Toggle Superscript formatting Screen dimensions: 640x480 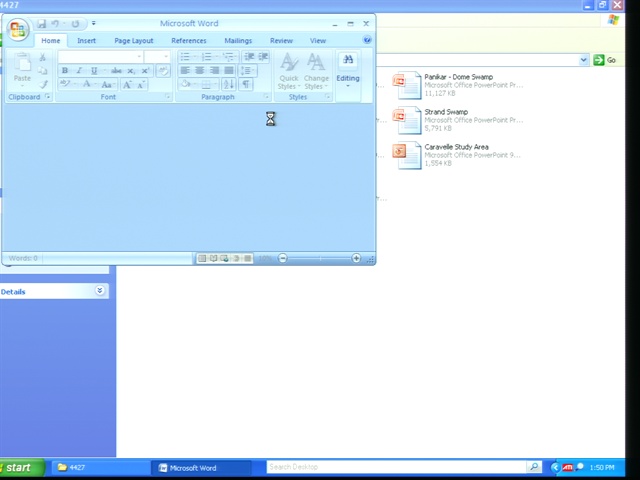[x=145, y=71]
